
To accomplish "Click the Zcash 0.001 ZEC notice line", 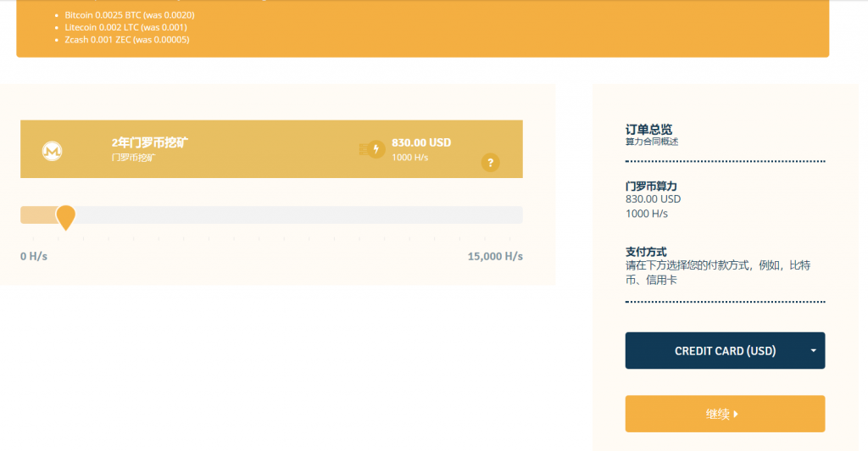I will 127,39.
